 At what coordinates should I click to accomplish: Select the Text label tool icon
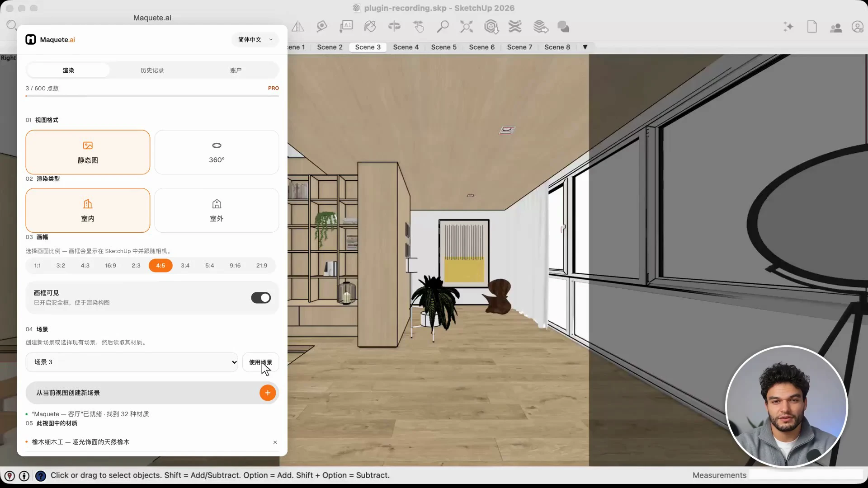346,27
